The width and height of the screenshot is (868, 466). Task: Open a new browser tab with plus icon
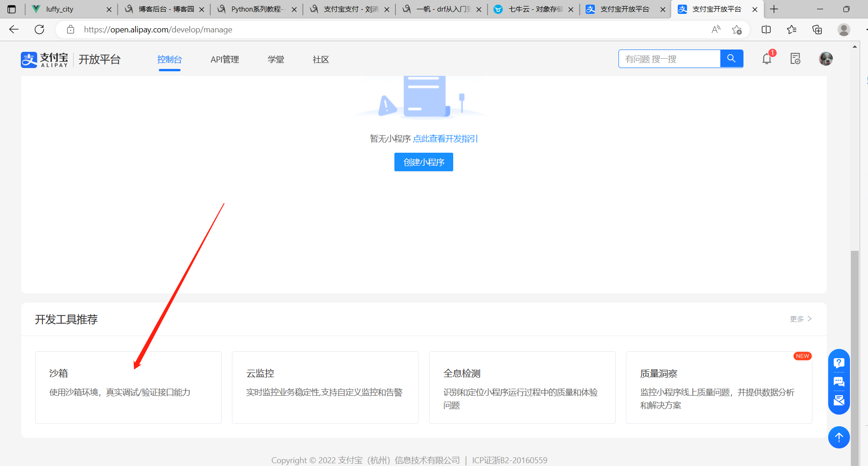point(774,9)
